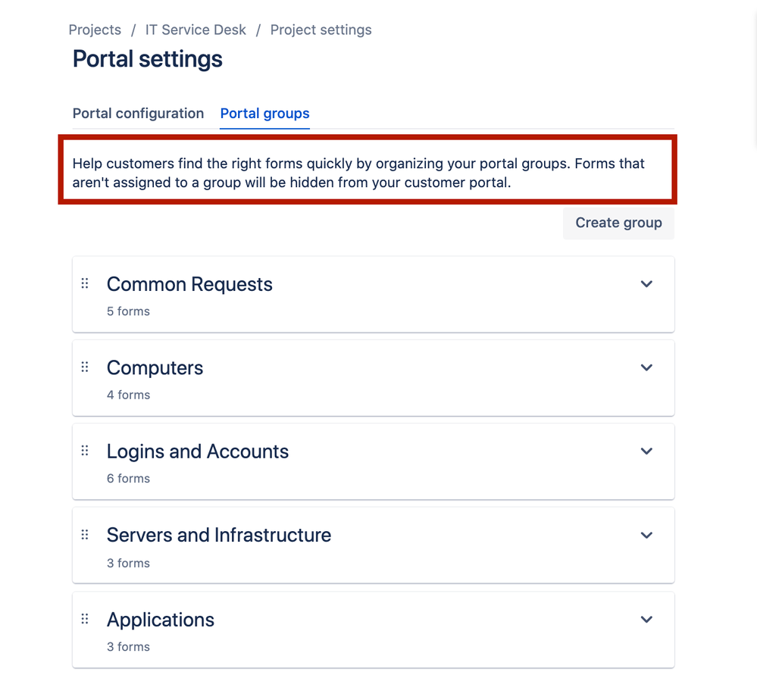Expand the Computers group chevron

click(x=646, y=367)
